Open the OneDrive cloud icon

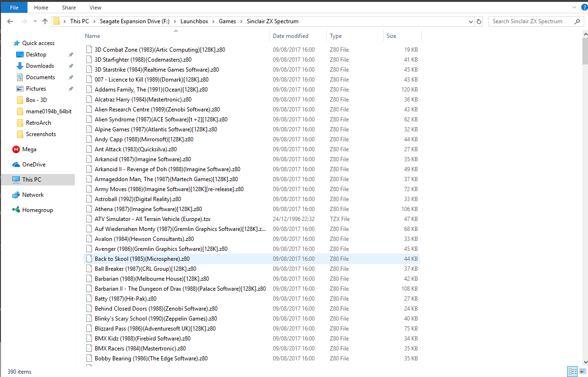click(16, 165)
